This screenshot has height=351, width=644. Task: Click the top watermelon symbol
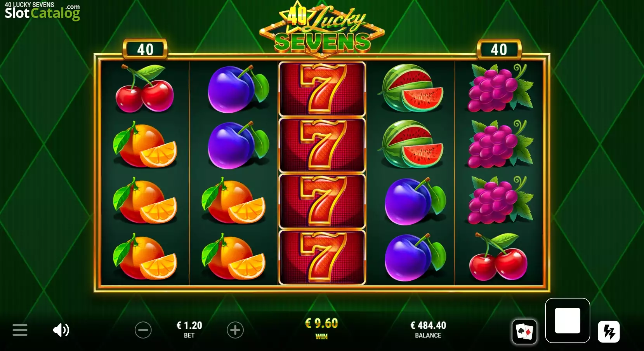click(x=411, y=88)
